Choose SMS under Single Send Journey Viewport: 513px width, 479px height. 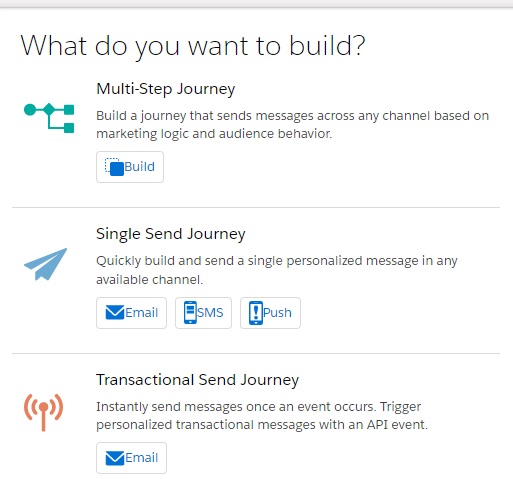(203, 313)
